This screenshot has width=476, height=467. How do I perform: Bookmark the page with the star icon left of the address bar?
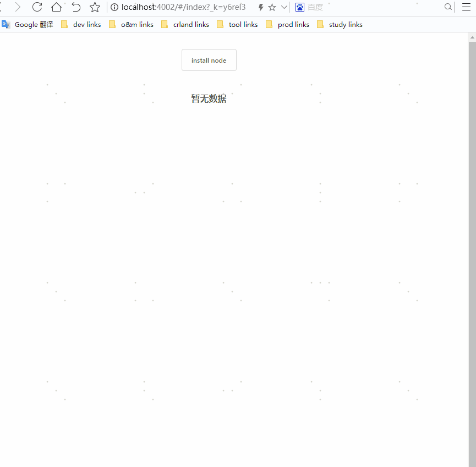coord(95,7)
